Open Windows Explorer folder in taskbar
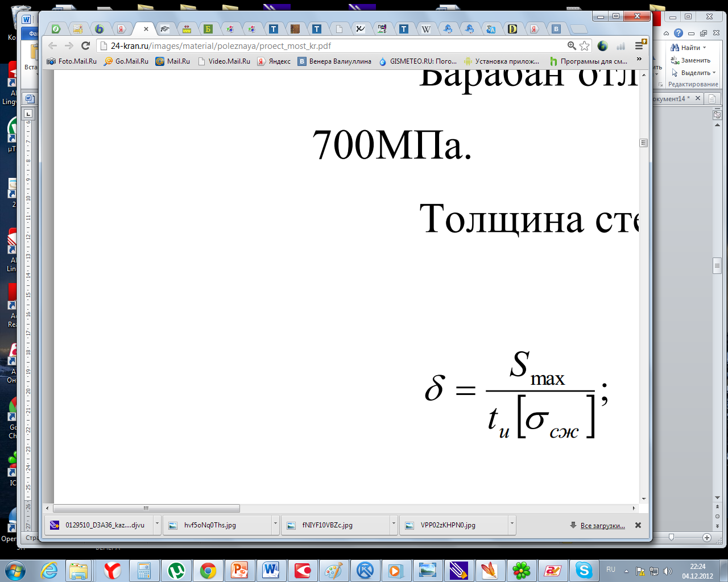The width and height of the screenshot is (728, 582). coord(78,570)
